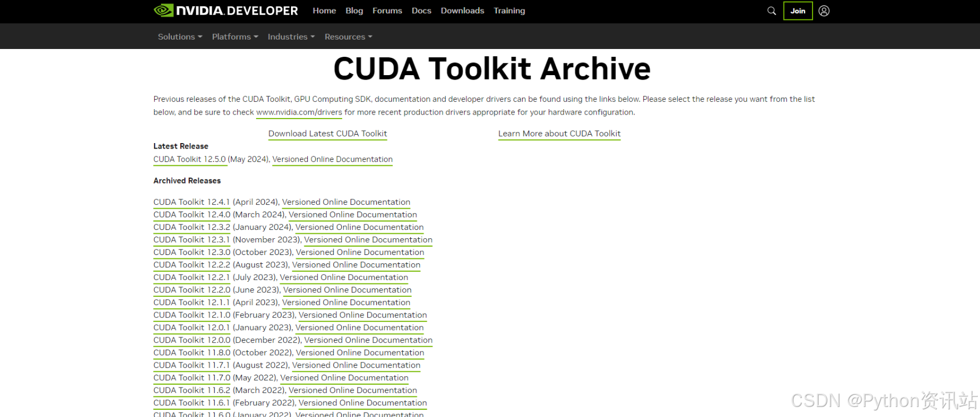
Task: Open Versioned Online Documentation for 12.2.1
Action: (x=344, y=277)
